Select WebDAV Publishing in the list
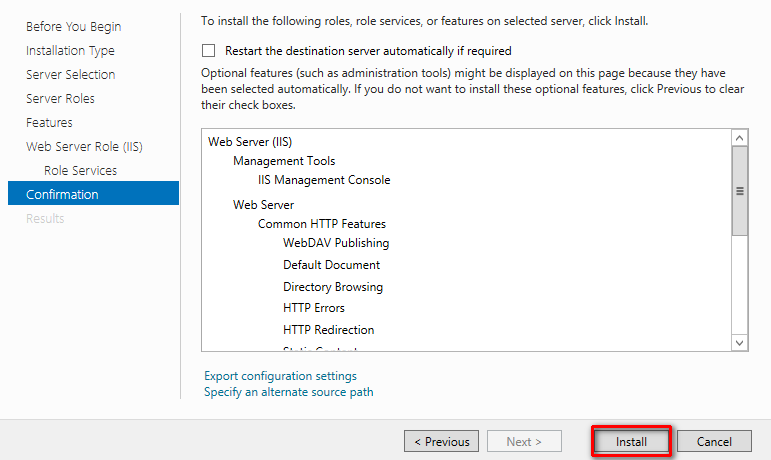The width and height of the screenshot is (771, 460). 336,243
